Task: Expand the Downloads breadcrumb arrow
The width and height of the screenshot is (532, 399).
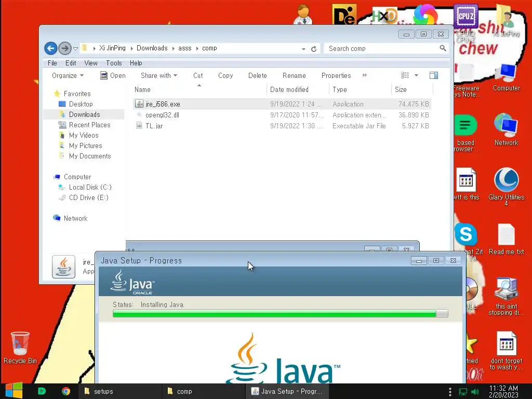Action: coord(174,48)
